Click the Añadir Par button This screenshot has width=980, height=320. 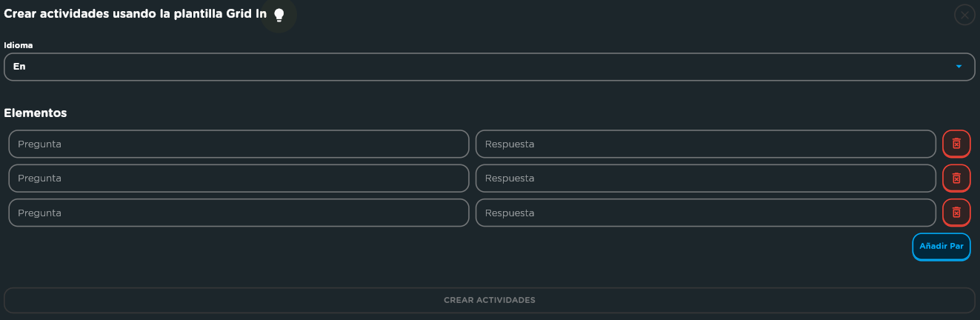tap(941, 247)
